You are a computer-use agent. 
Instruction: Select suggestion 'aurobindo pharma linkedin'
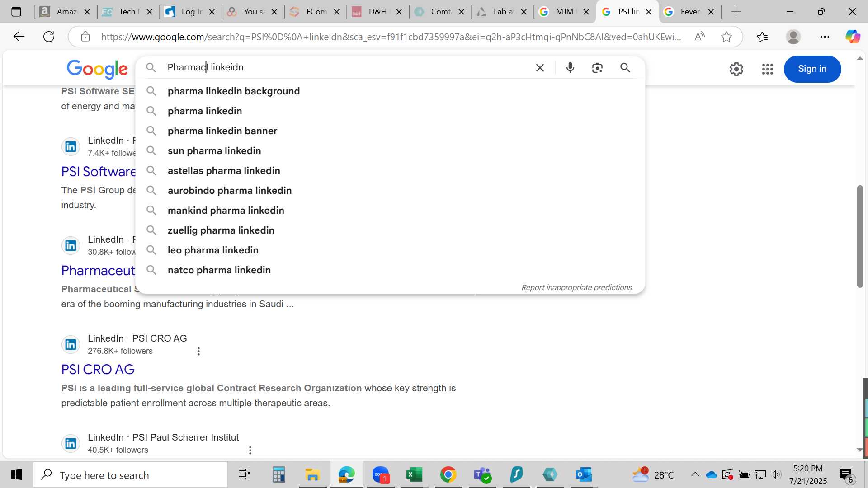click(390, 191)
